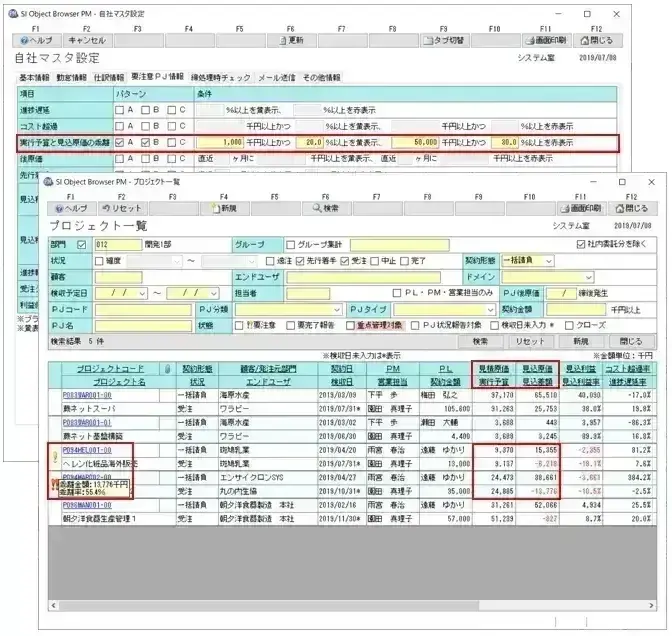This screenshot has width=672, height=636.
Task: Click the 部門 code field containing 012
Action: coord(118,245)
